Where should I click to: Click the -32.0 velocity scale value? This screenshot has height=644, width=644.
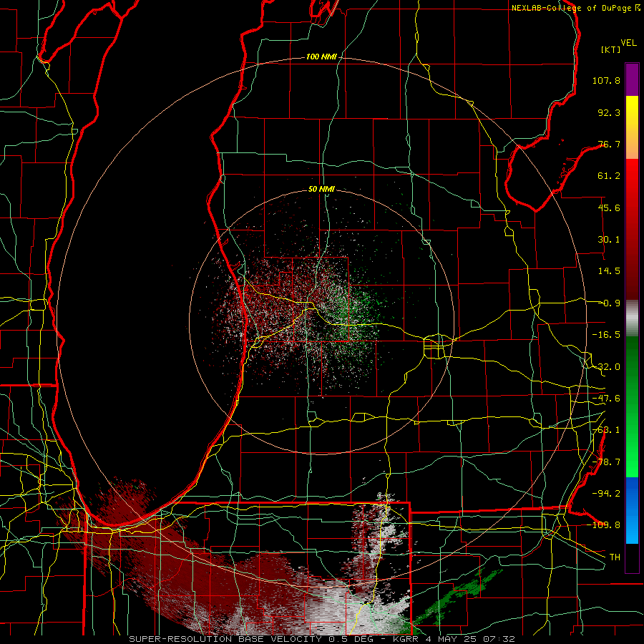[606, 367]
